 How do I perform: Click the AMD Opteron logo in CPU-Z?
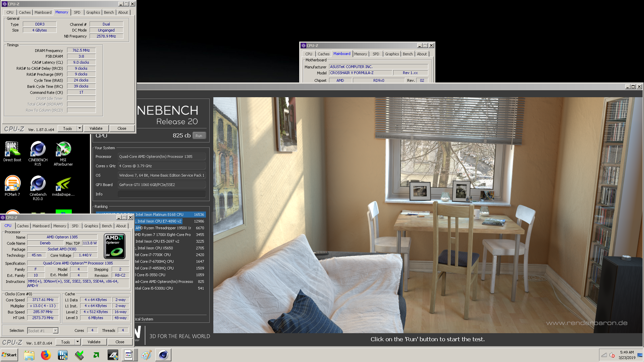115,246
